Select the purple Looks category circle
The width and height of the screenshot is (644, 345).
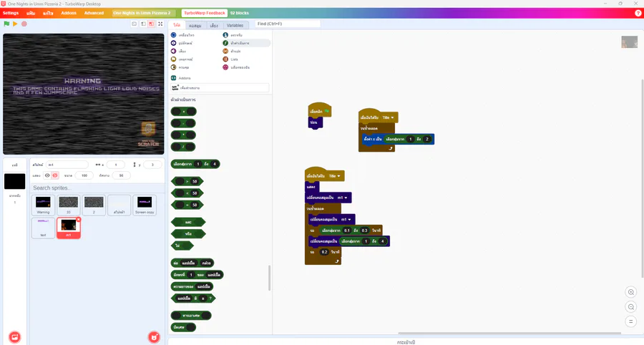[173, 43]
